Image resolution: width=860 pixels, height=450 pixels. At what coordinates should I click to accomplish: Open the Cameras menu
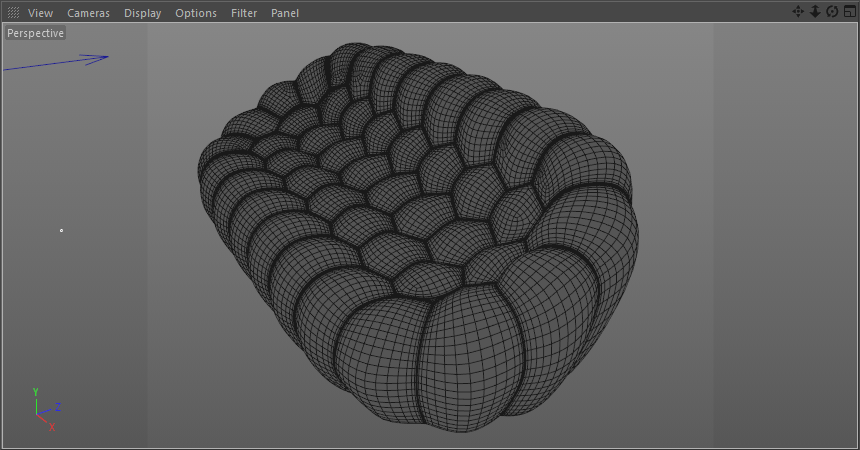coord(88,13)
